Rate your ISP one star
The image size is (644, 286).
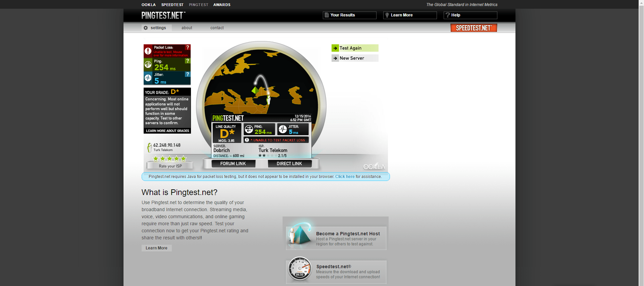tap(156, 158)
